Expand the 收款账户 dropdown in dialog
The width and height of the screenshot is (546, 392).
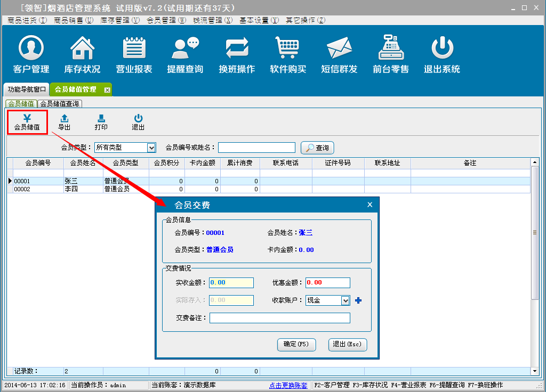[345, 300]
